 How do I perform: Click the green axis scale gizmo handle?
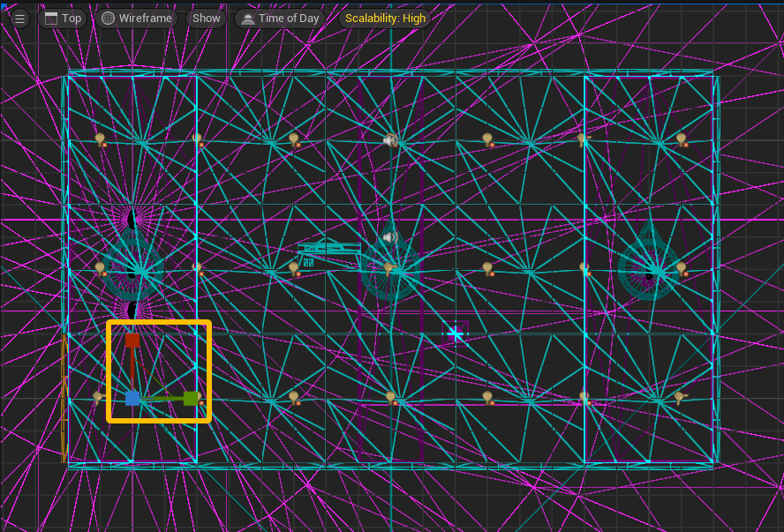[191, 398]
